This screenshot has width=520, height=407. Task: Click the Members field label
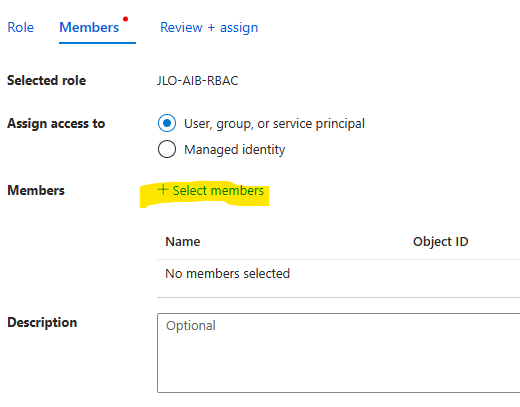(36, 190)
